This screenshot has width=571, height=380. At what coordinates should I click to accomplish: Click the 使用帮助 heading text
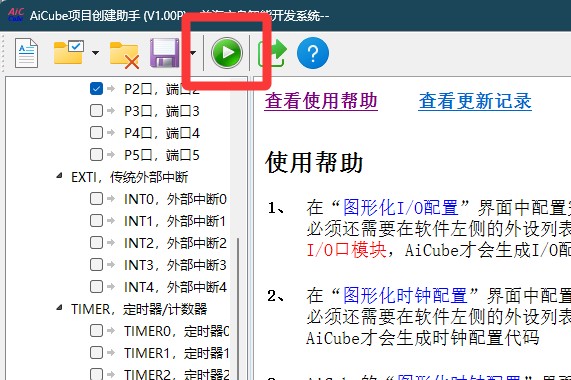tap(314, 162)
